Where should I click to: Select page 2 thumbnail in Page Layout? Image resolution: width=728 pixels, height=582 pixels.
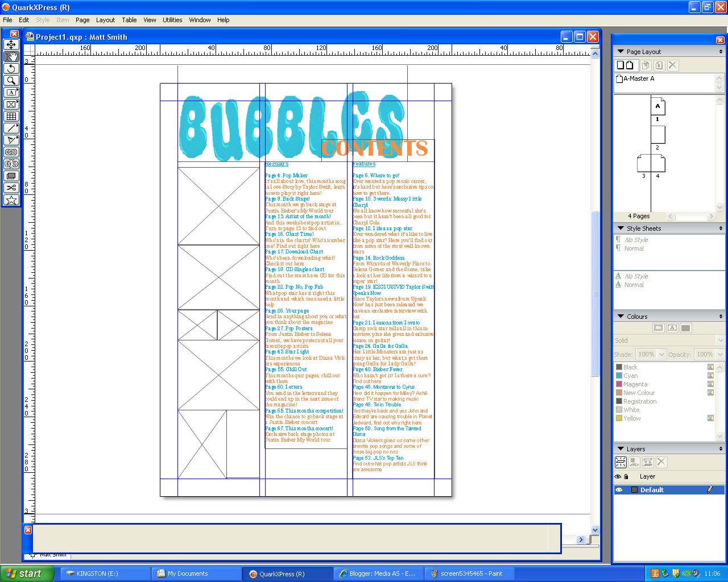pos(657,135)
